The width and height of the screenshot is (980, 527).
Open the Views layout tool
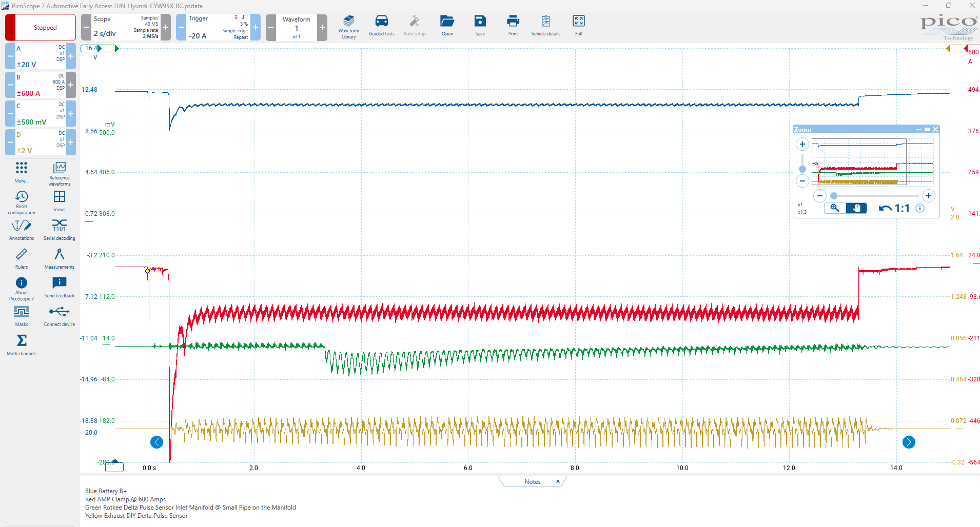60,201
